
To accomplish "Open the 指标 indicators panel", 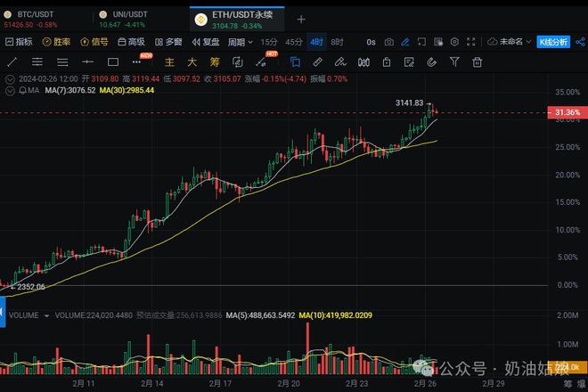I will 18,42.
